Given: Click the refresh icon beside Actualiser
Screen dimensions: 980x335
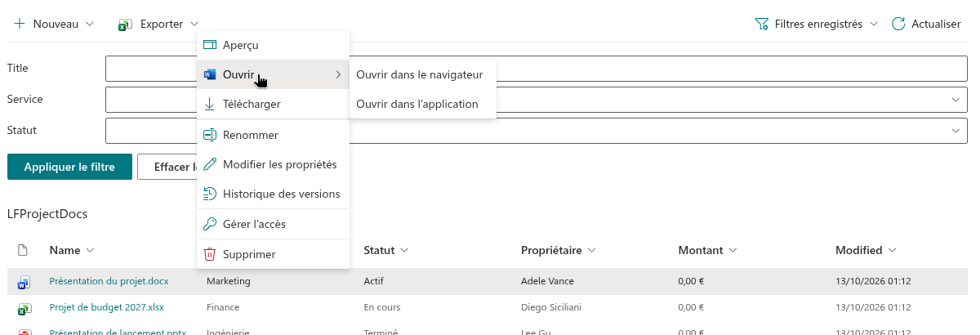Looking at the screenshot, I should (898, 24).
